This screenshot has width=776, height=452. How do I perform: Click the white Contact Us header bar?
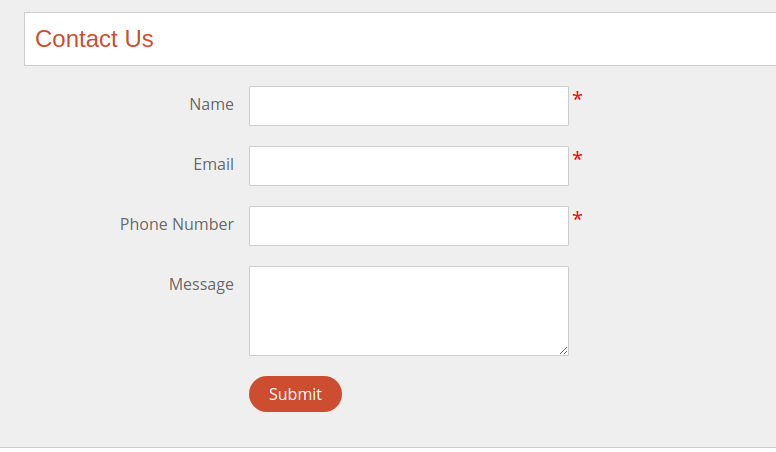tap(450, 39)
